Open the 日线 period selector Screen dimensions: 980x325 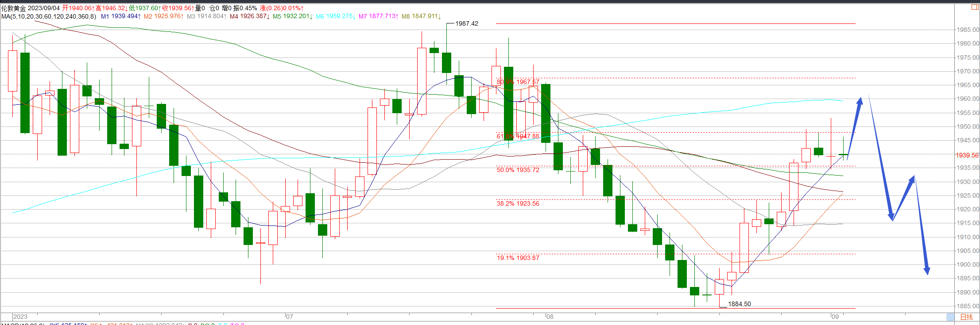tap(966, 317)
